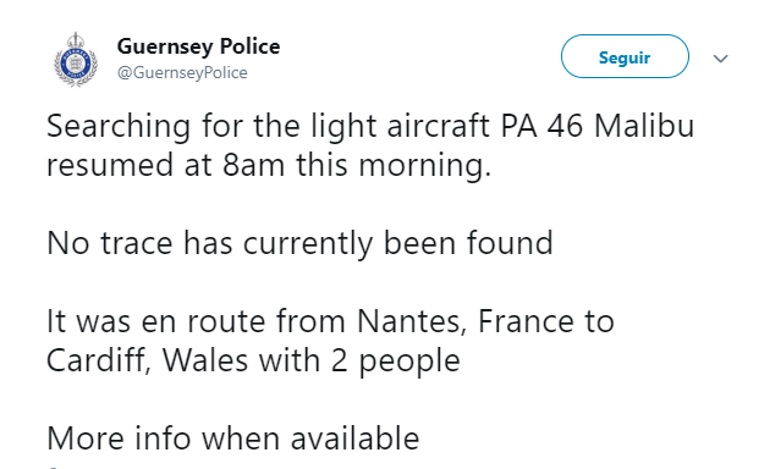Open the Guernsey Police crest avatar
770x469 pixels.
point(76,60)
